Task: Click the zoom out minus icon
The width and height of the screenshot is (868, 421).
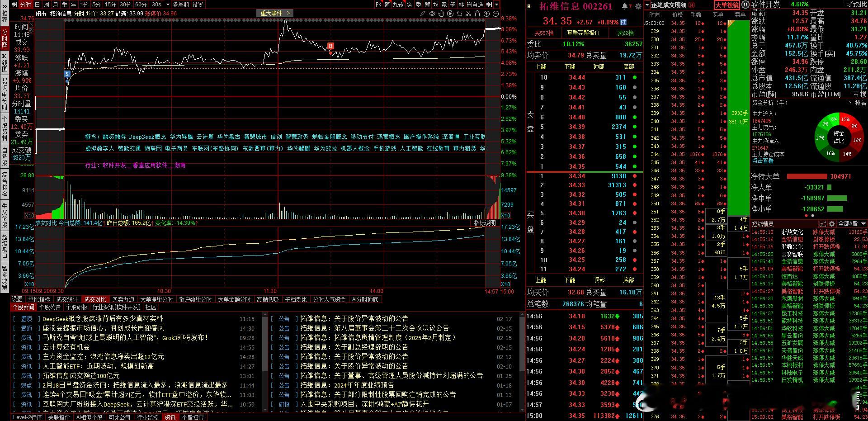Action: 495,14
